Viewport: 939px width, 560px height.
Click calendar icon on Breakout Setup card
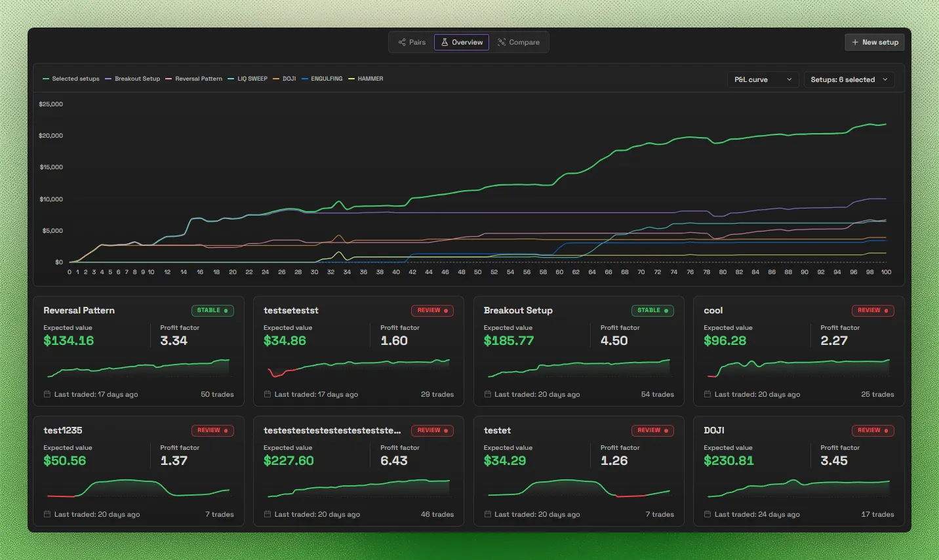(x=487, y=394)
